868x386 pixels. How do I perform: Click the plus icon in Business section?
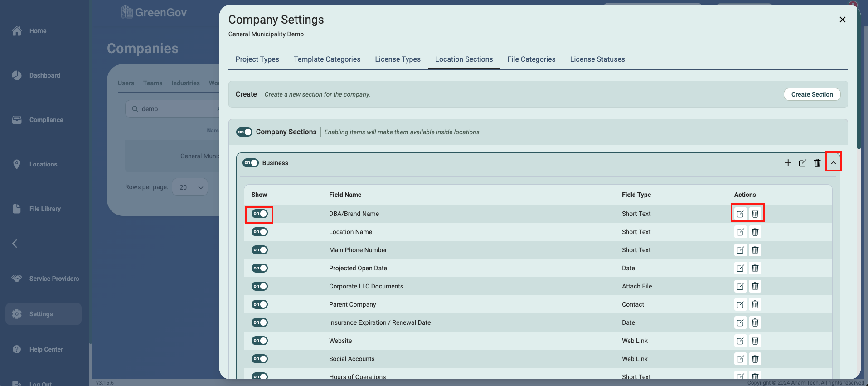(788, 163)
